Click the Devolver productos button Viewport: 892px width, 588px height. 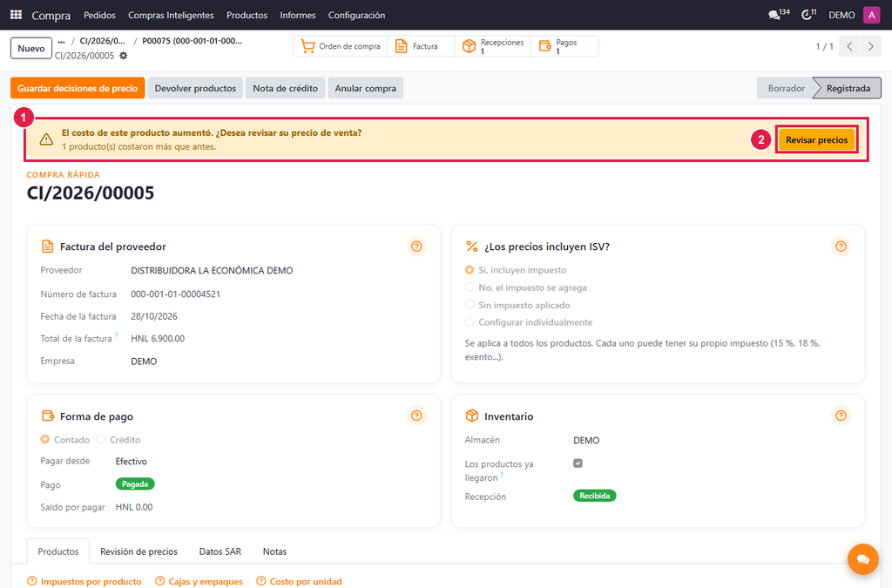[195, 88]
